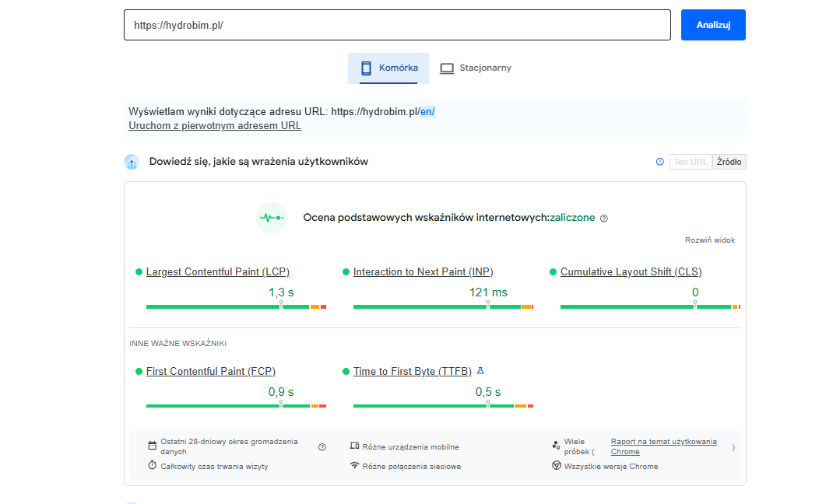Image resolution: width=840 pixels, height=504 pixels.
Task: Click the help icon after 28-day period text
Action: pos(322,446)
